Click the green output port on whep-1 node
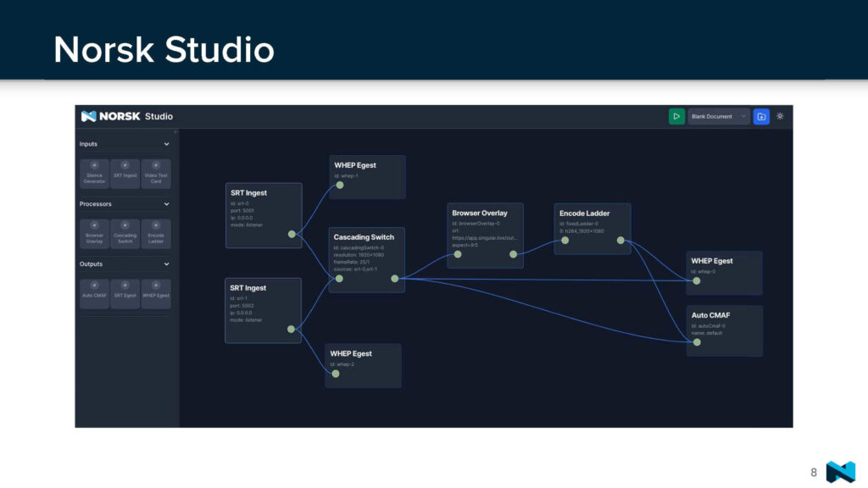 pos(339,185)
